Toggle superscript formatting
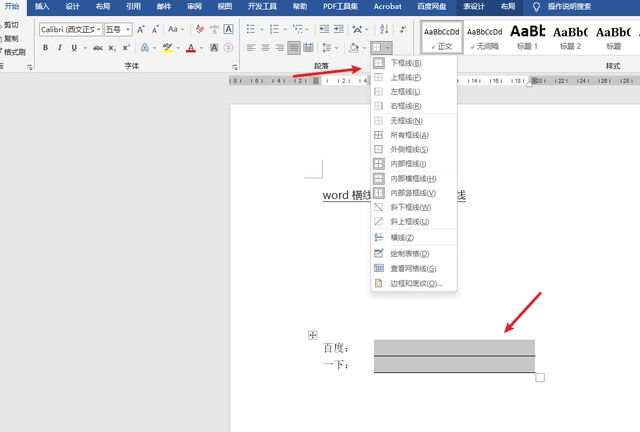Viewport: 640px width, 432px height. tap(126, 48)
